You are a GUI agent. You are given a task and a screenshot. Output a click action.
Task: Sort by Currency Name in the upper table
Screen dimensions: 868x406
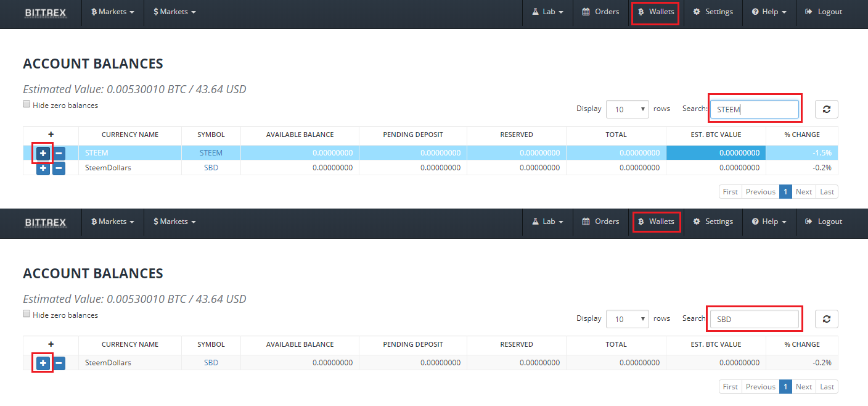pos(130,135)
